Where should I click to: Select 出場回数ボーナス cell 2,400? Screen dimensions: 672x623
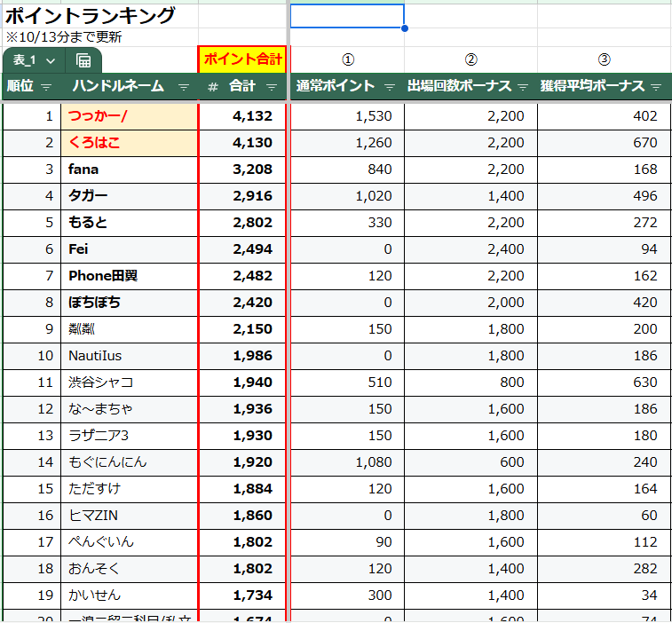point(470,249)
